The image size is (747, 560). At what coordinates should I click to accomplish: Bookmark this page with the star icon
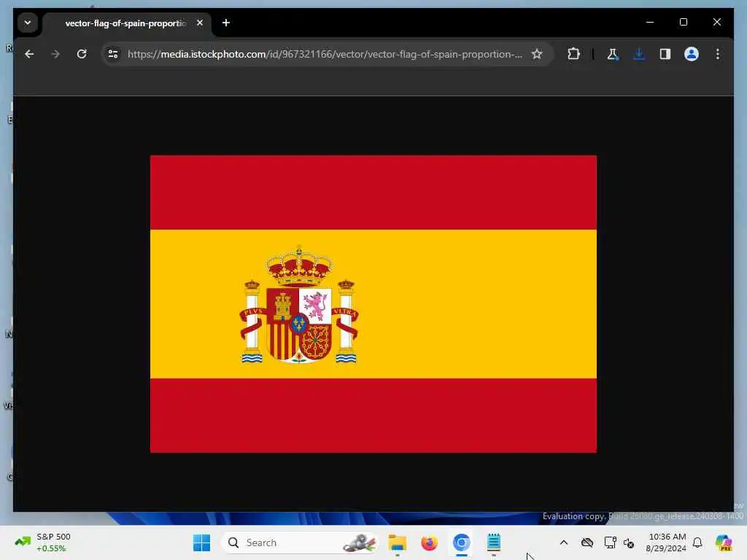click(537, 54)
